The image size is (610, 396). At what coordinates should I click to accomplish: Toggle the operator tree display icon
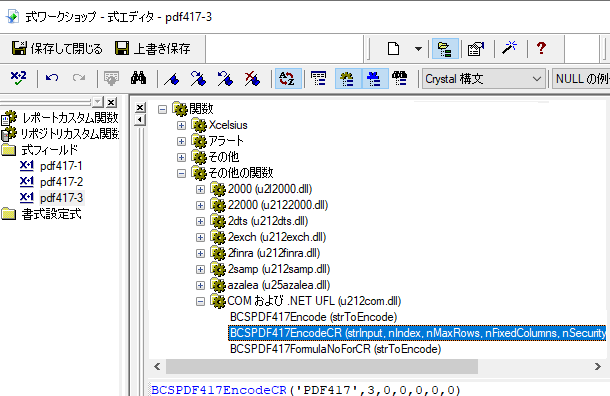[x=375, y=79]
